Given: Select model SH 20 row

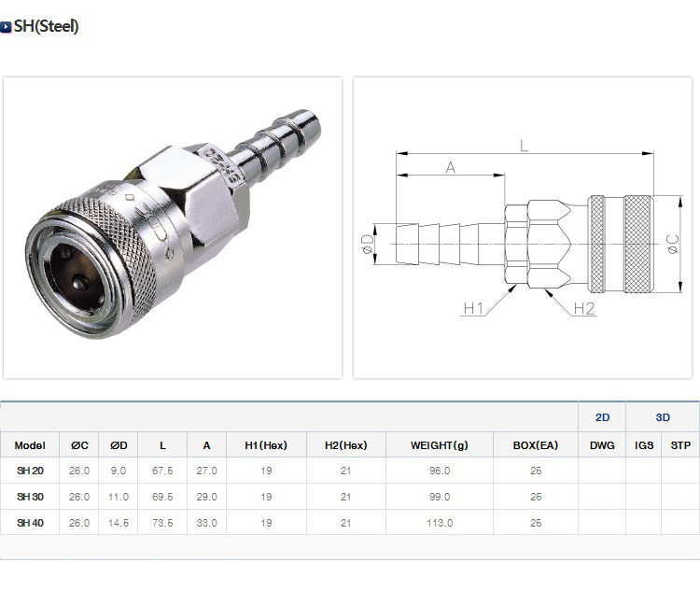Looking at the screenshot, I should pos(350,471).
